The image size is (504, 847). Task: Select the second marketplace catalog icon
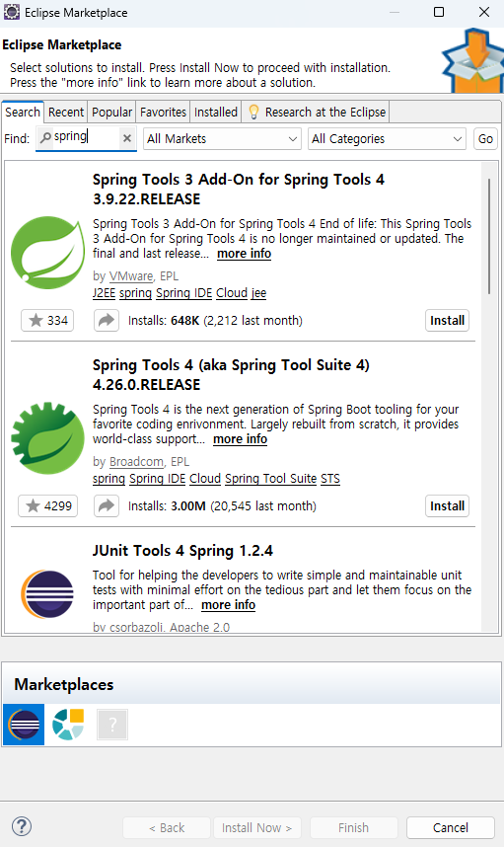click(68, 725)
